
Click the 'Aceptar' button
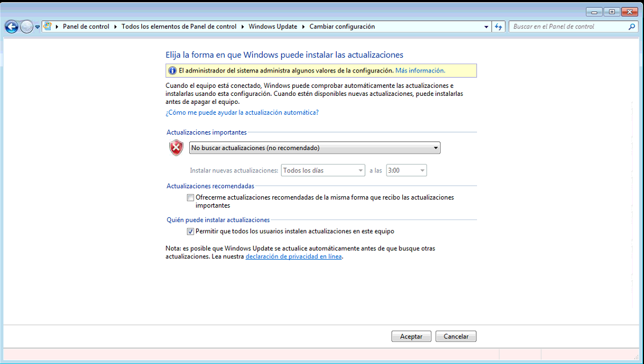(411, 336)
